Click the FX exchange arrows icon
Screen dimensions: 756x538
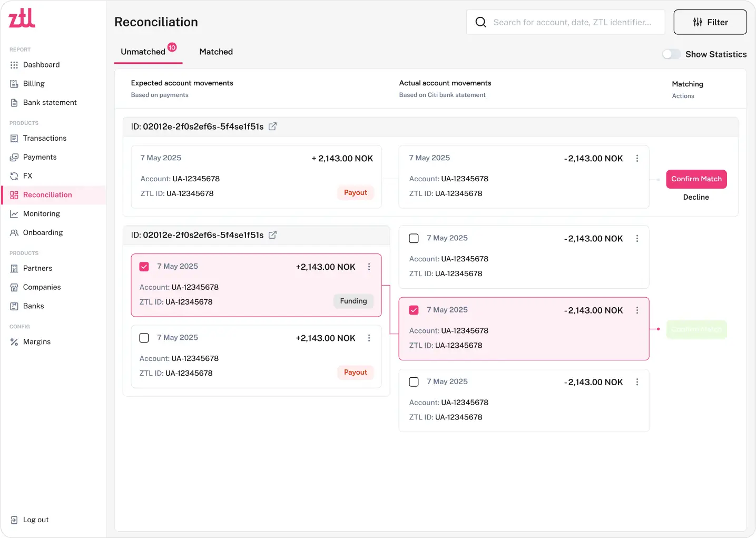tap(14, 176)
